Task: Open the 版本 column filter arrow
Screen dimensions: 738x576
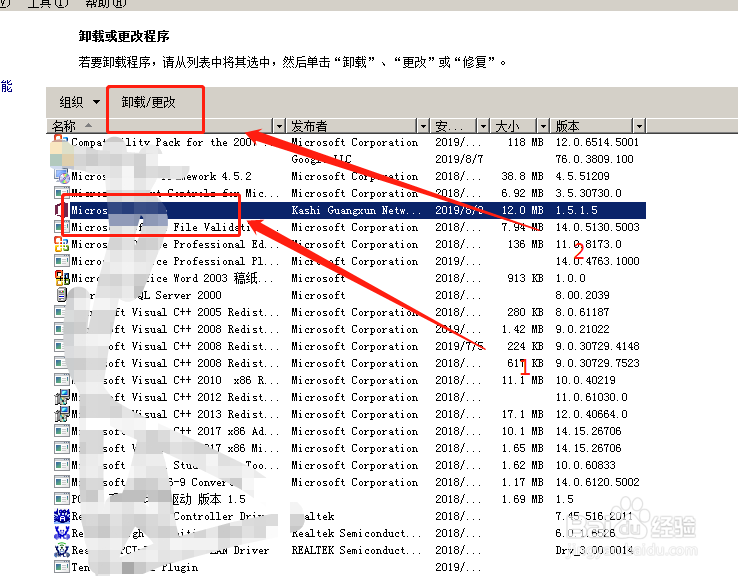Action: point(639,126)
